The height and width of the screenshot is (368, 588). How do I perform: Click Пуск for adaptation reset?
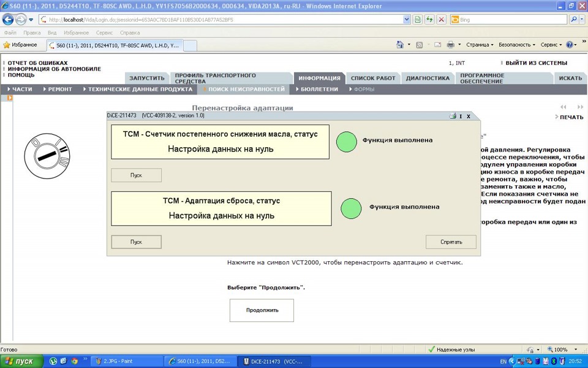point(136,242)
